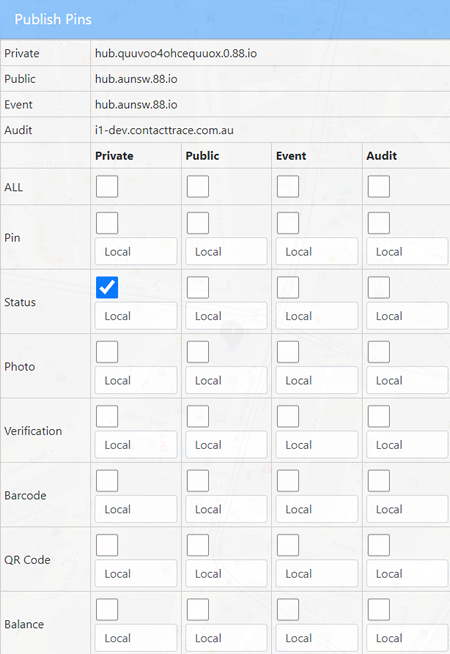Enable ALL checkbox under Audit column
450x654 pixels.
[379, 186]
